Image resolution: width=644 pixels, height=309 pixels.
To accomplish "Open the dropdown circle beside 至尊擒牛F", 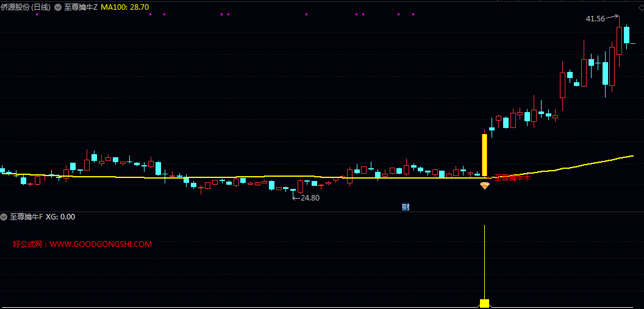I will [x=4, y=217].
